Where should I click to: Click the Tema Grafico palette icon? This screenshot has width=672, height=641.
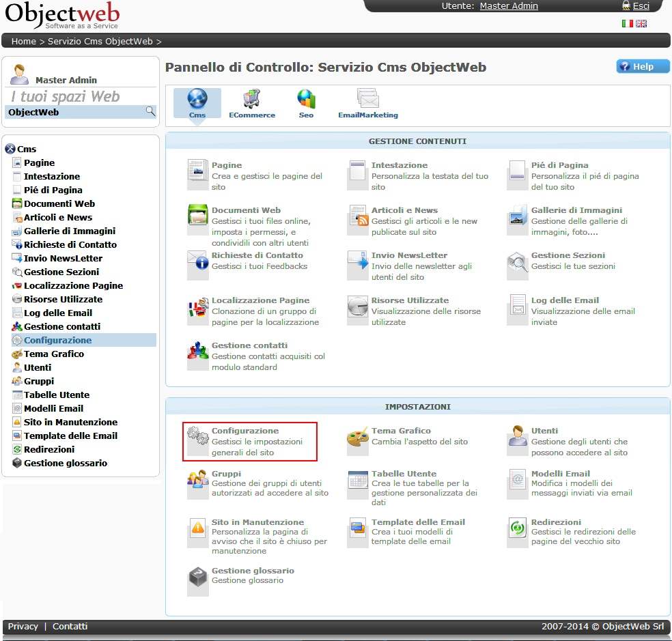coord(358,437)
